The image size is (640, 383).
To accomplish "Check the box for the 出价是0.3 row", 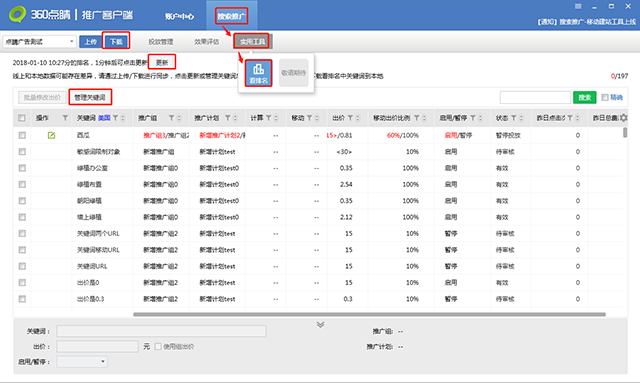I will click(22, 299).
